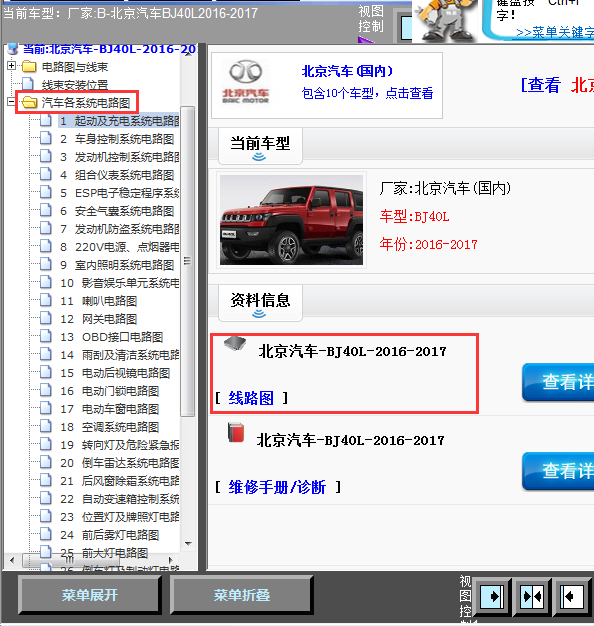
Task: Open item 20 倒车雷达系统电路图
Action: click(120, 463)
